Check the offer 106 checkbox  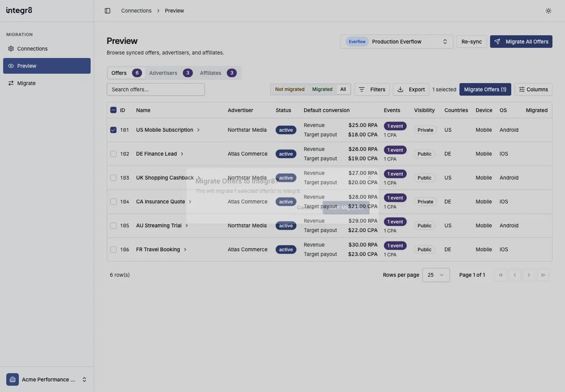point(113,249)
